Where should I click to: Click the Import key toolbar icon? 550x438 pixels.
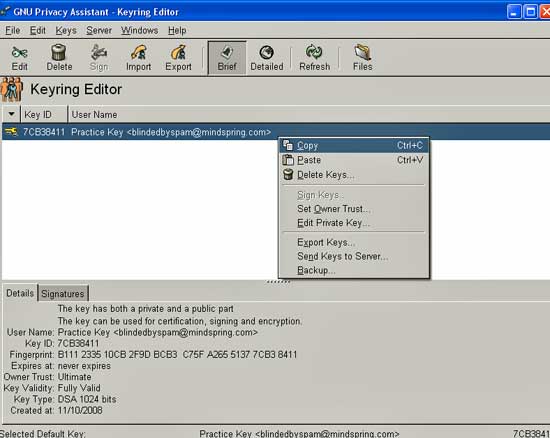tap(139, 58)
